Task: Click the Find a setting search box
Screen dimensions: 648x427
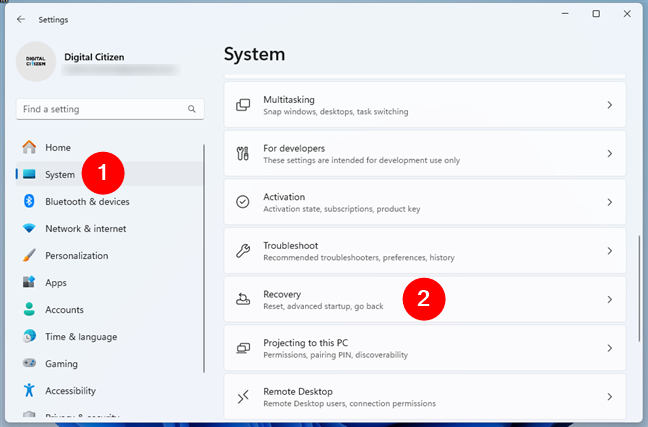Action: [100, 109]
